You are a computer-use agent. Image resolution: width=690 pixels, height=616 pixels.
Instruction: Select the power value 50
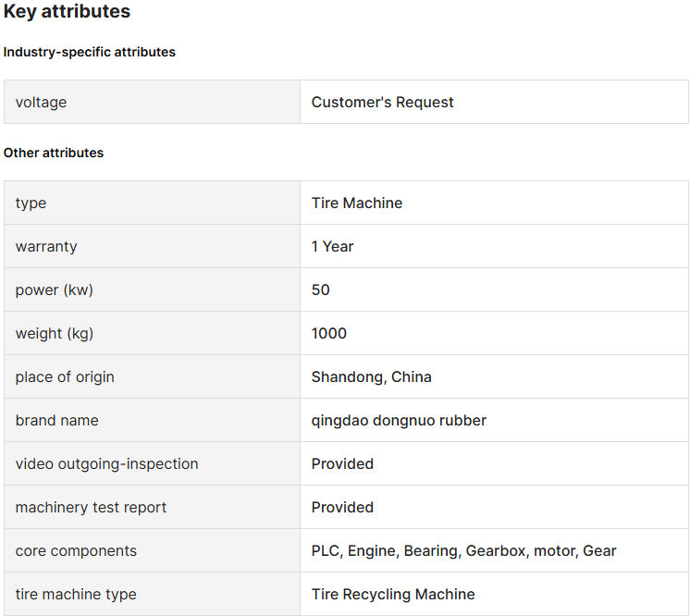point(320,290)
